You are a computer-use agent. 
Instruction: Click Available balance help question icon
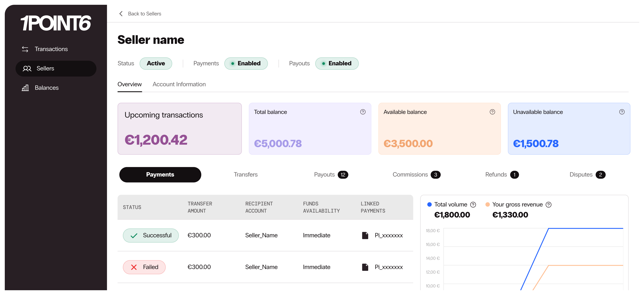coord(492,112)
